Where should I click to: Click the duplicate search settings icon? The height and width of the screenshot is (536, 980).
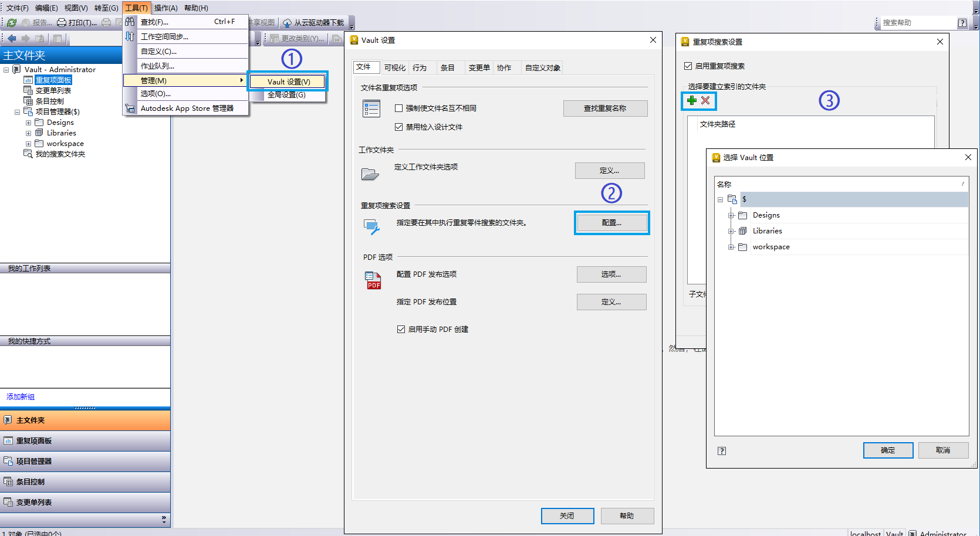[371, 226]
